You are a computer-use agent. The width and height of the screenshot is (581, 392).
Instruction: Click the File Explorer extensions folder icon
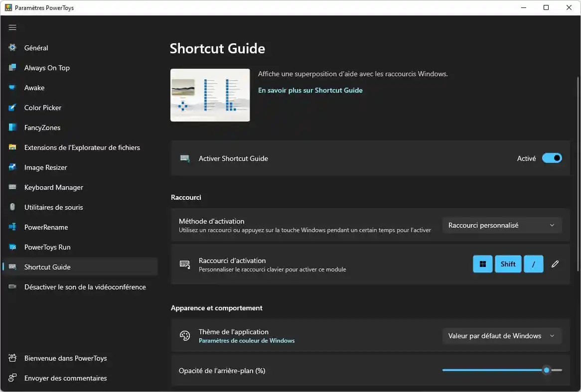tap(12, 147)
